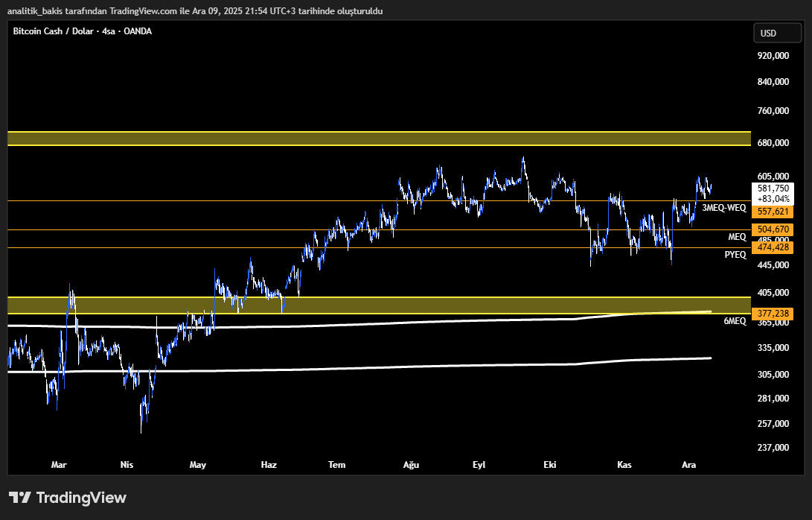
Task: Click the 335,000 price axis value
Action: pyautogui.click(x=773, y=347)
